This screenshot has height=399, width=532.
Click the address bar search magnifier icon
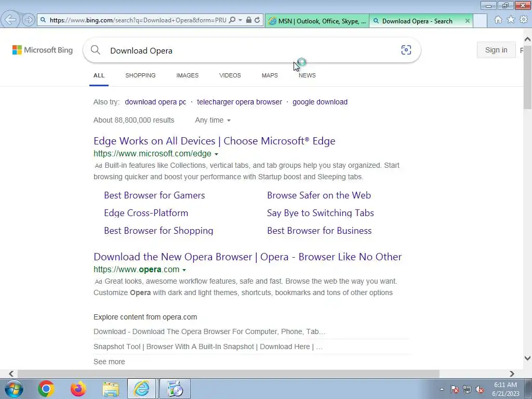pyautogui.click(x=232, y=20)
